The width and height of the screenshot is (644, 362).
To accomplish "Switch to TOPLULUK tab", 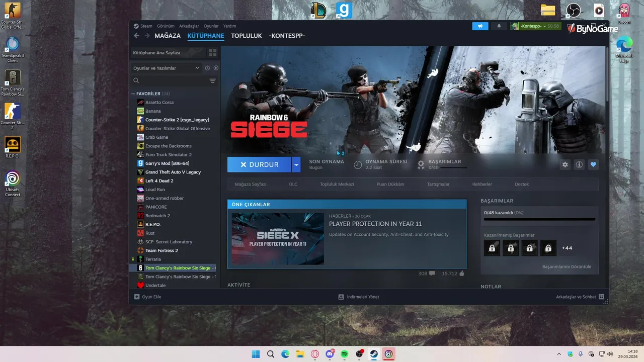I will 247,36.
